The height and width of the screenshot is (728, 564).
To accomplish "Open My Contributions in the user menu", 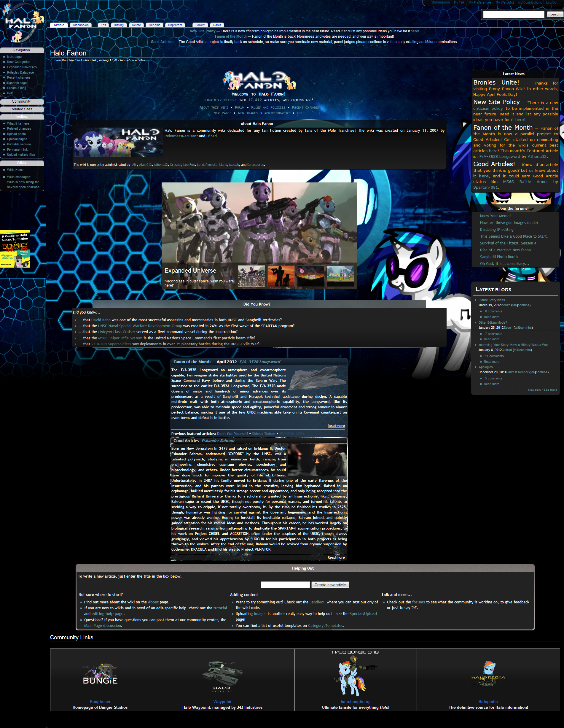I will pyautogui.click(x=530, y=3).
